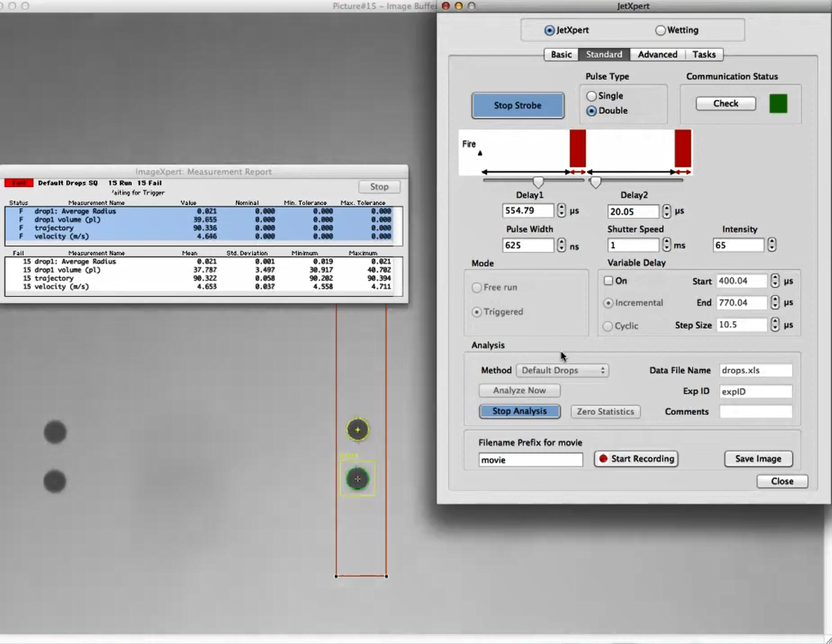Switch to Wetting mode radio button

[660, 30]
